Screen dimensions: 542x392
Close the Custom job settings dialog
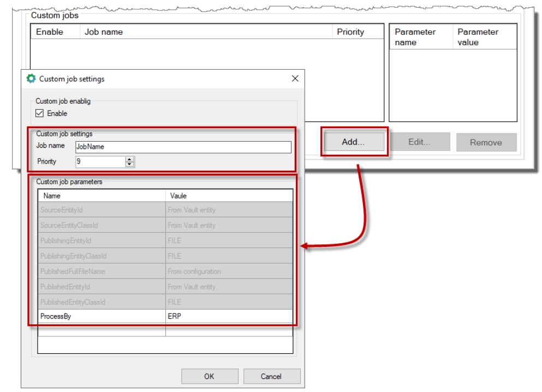[x=295, y=79]
